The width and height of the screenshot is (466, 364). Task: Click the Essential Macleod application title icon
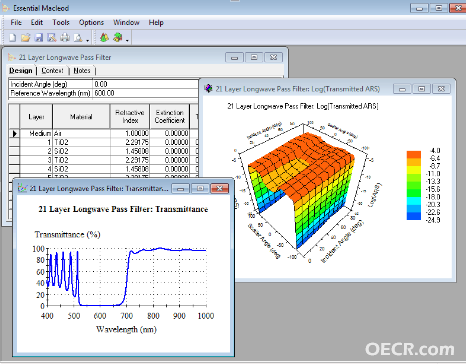pos(6,8)
